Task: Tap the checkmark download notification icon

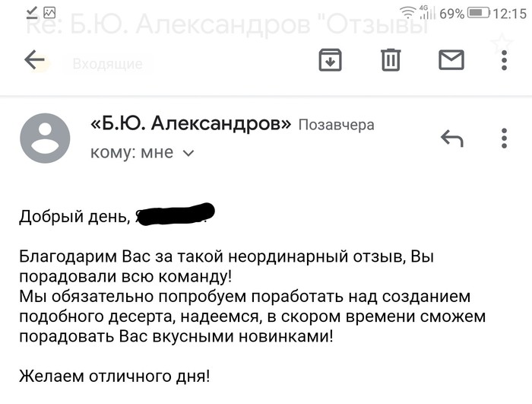Action: [32, 12]
